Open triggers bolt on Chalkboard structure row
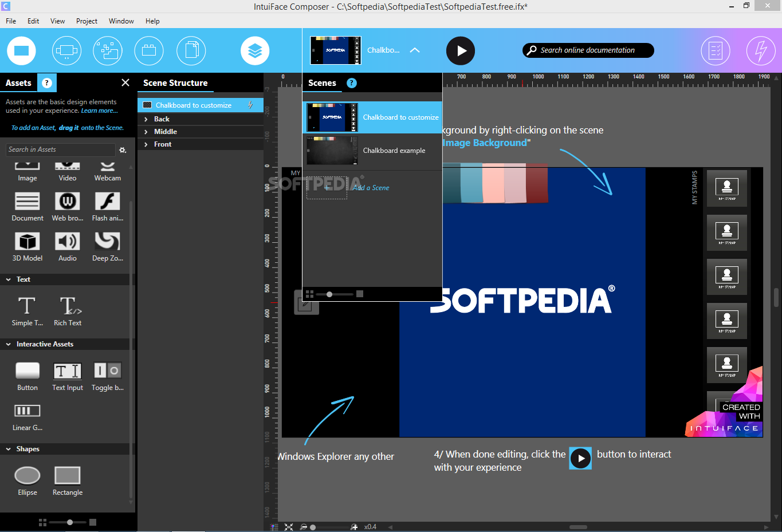 pyautogui.click(x=250, y=105)
